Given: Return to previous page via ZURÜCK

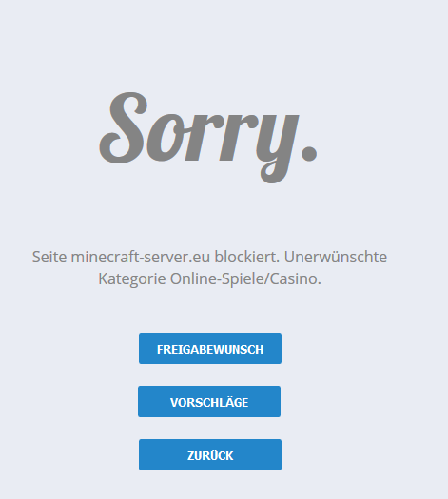Looking at the screenshot, I should click(x=210, y=454).
